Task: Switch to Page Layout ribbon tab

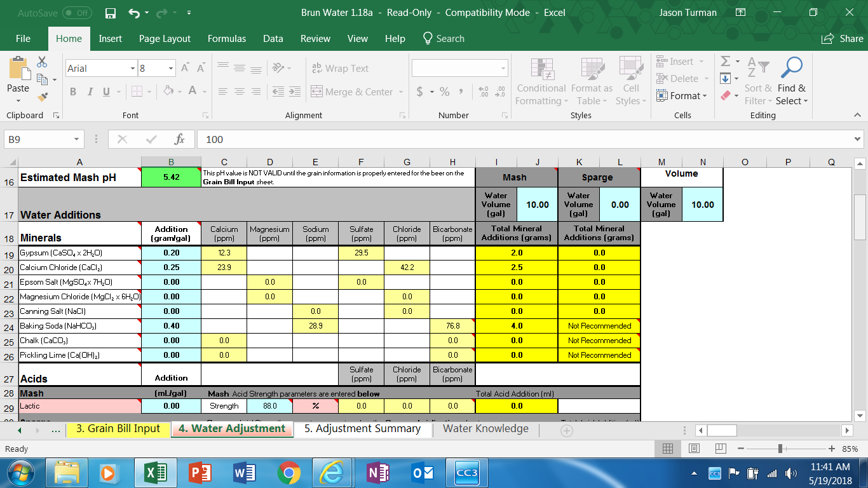Action: pos(165,39)
